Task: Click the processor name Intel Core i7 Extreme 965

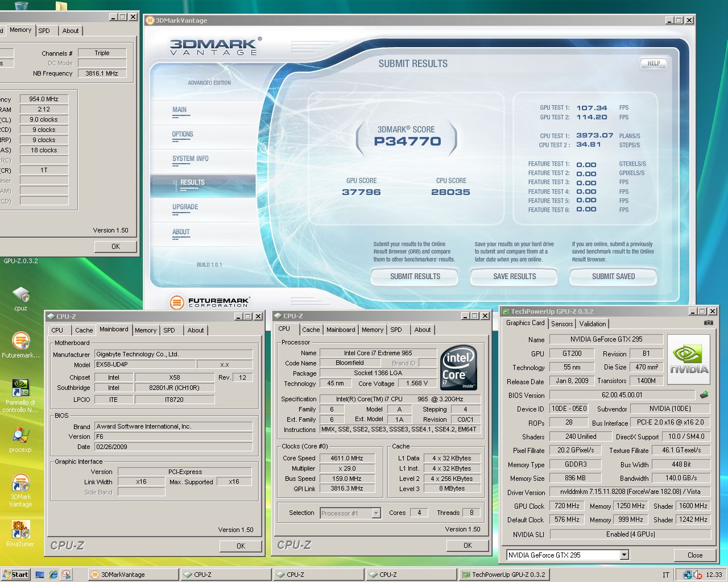Action: point(378,353)
